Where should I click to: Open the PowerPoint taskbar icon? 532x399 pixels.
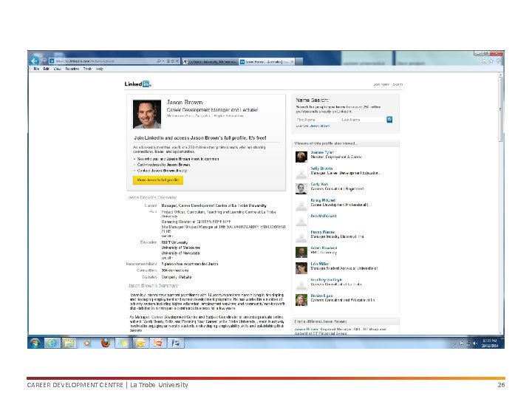[158, 343]
